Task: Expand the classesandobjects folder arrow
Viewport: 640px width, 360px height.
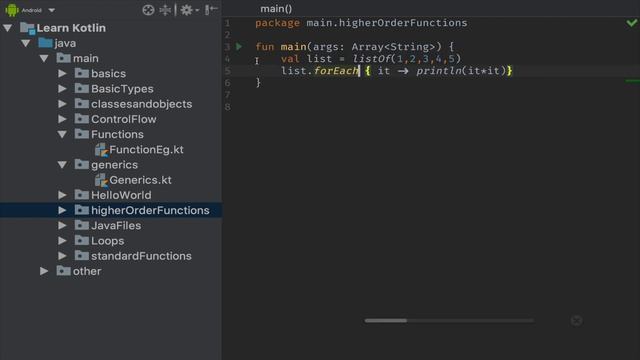Action: pyautogui.click(x=62, y=104)
